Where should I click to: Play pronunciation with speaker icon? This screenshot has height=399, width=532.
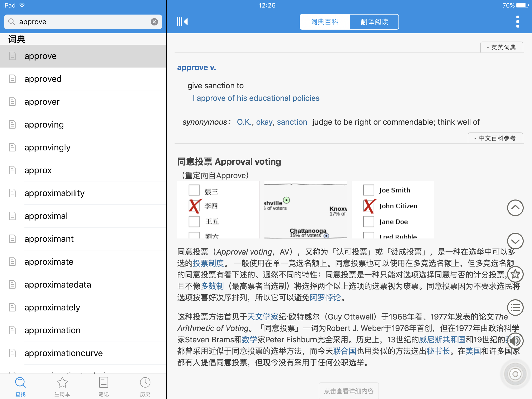(x=515, y=341)
